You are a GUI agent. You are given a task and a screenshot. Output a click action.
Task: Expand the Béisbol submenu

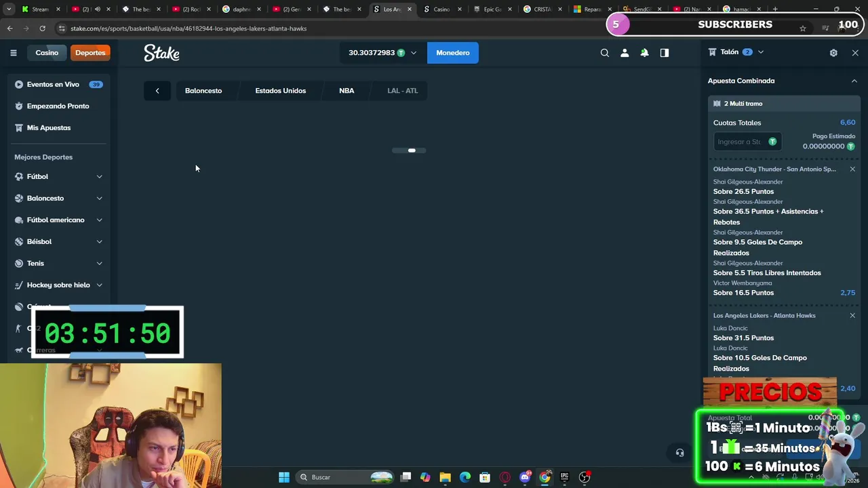pos(99,242)
